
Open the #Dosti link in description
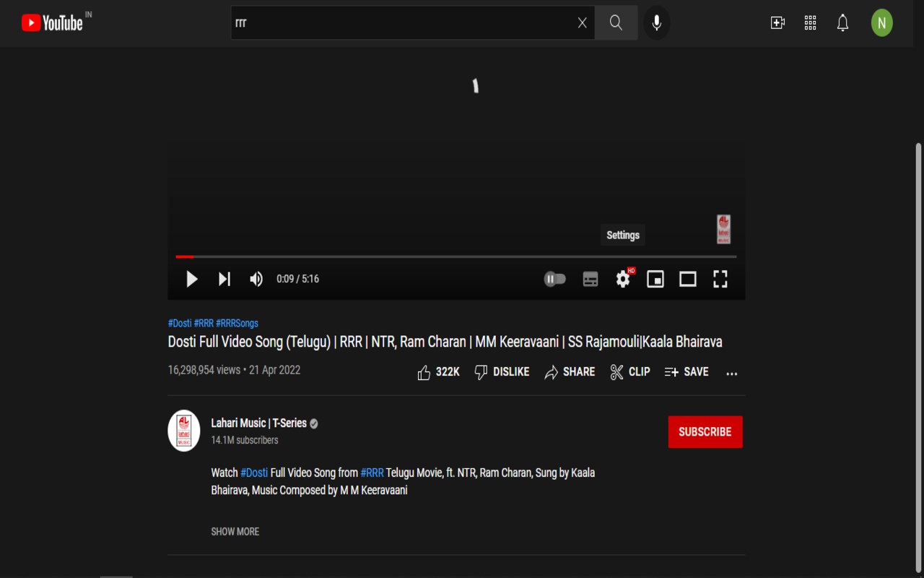(254, 473)
